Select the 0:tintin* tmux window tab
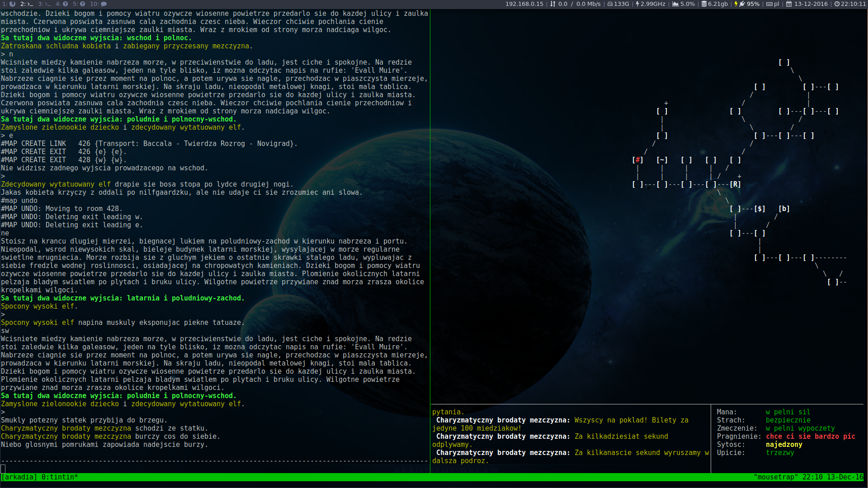Screen dimensions: 868x488 click(60, 477)
